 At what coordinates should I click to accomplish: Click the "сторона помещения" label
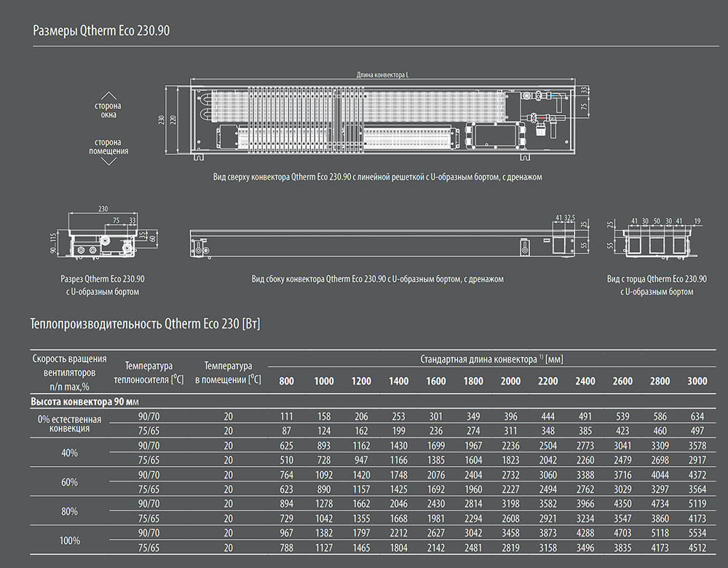click(108, 146)
